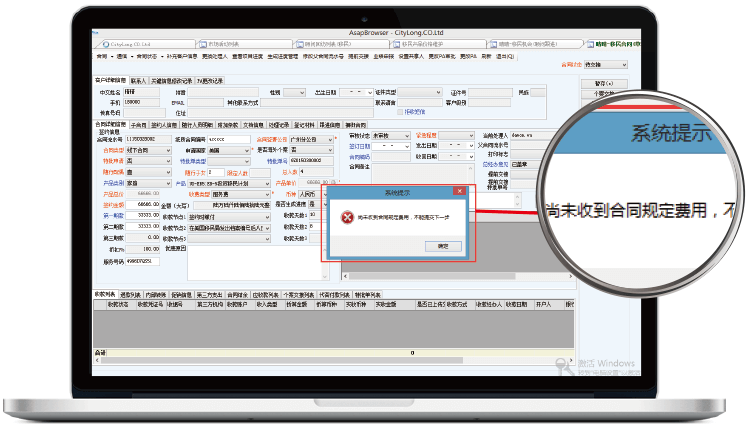Viewport: 750px width, 425px height.
Task: Click the 第三方机构 column header
Action: click(210, 304)
